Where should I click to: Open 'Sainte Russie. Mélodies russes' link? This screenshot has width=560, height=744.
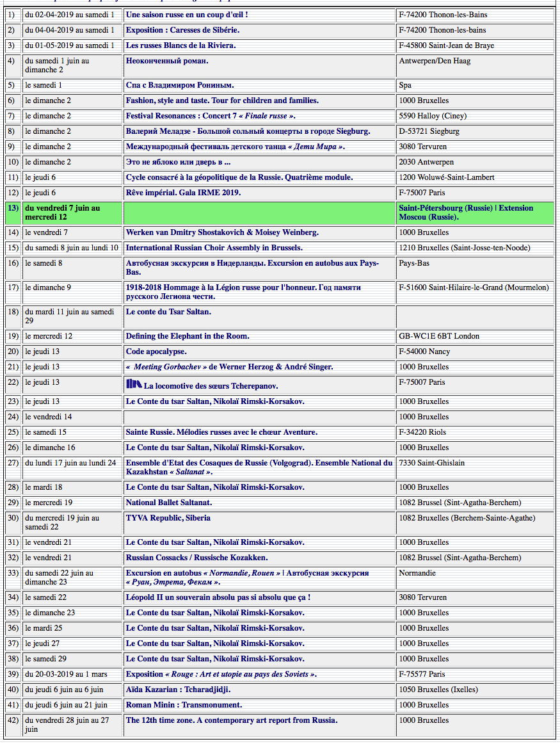pos(221,432)
